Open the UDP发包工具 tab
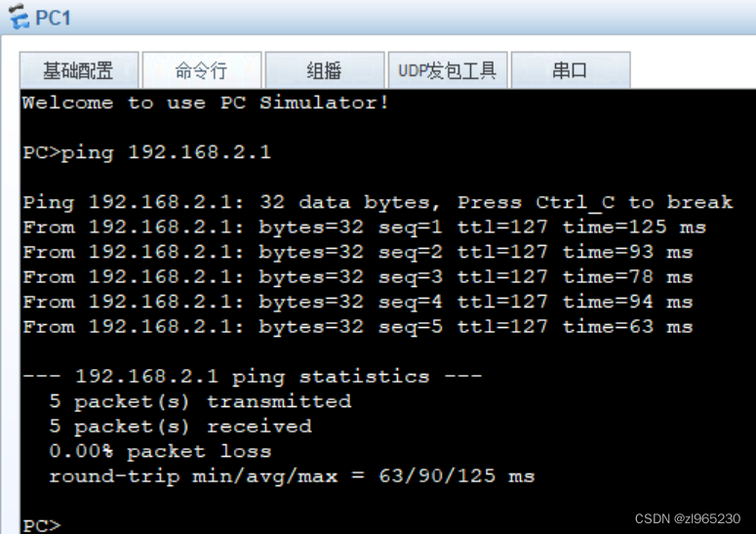 pos(448,70)
